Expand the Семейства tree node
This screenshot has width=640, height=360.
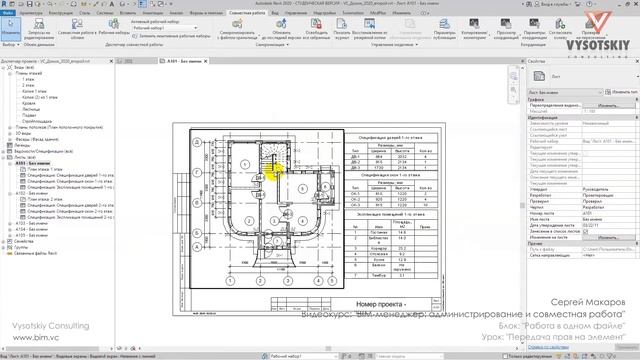(4, 241)
